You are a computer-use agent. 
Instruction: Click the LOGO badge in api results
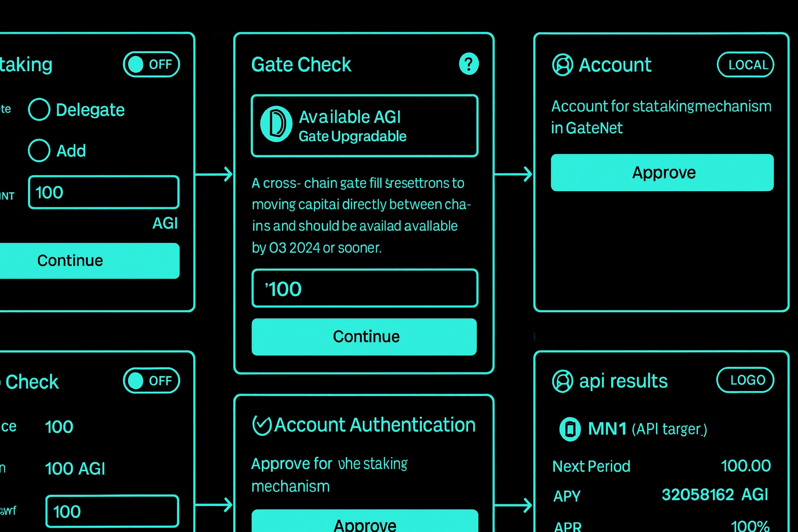tap(745, 380)
